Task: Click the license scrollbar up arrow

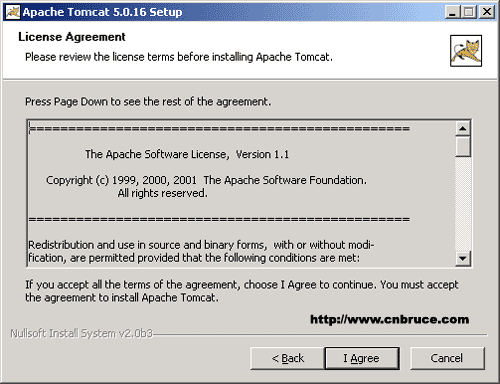Action: pyautogui.click(x=463, y=128)
